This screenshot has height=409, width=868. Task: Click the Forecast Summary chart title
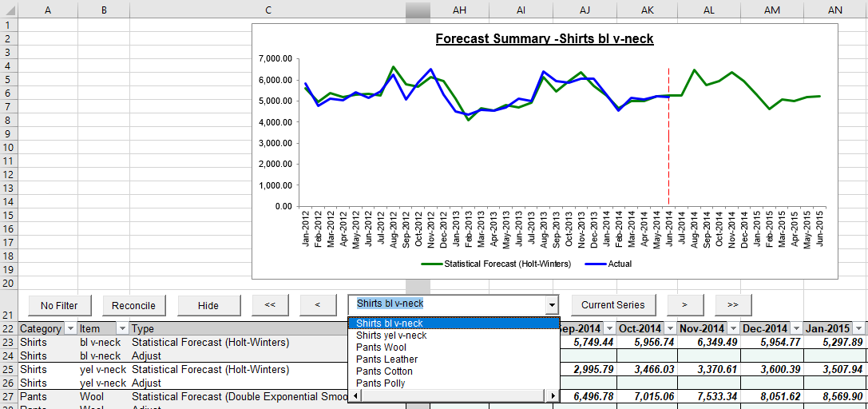[x=544, y=39]
